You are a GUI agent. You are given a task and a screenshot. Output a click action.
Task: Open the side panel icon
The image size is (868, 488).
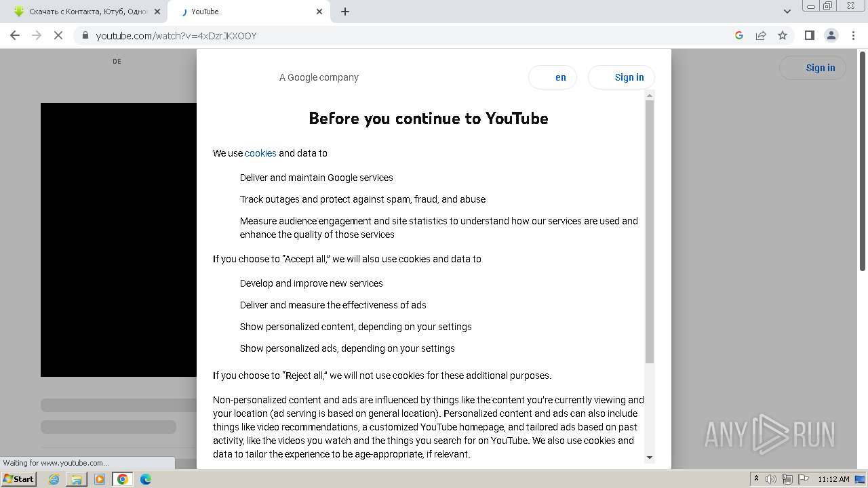tap(809, 35)
